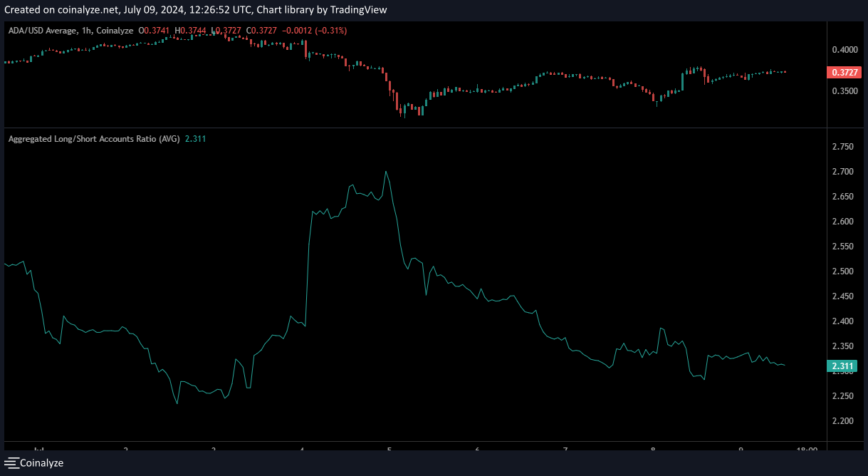Click the ratio line's lowest trough near 2.250

(177, 403)
